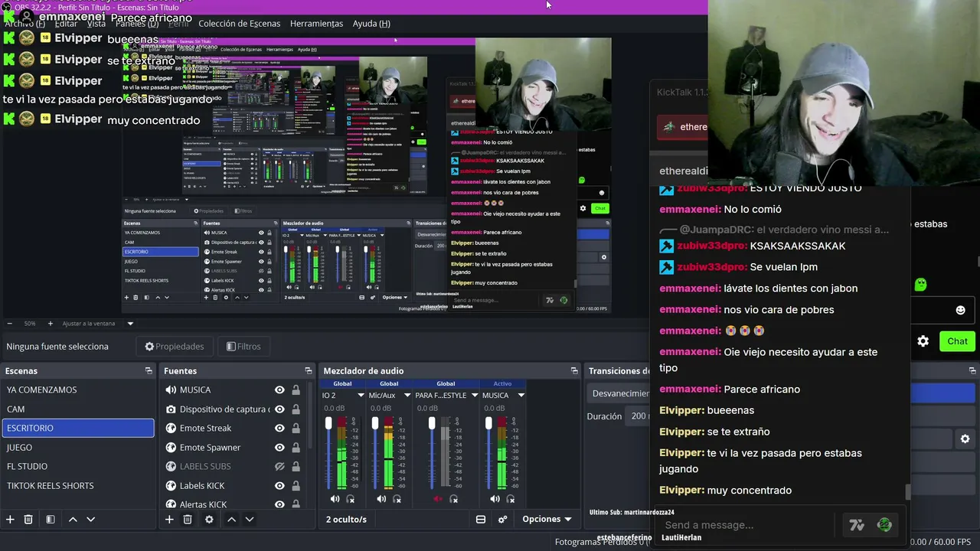Click the Mic/Aux volume fader
Viewport: 980px width, 551px height.
(x=375, y=423)
